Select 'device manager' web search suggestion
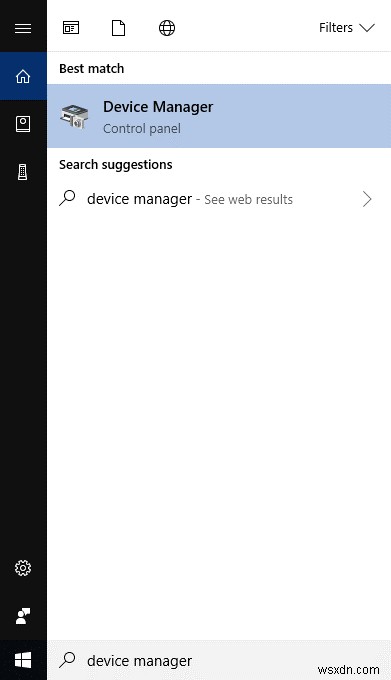The width and height of the screenshot is (391, 680). [219, 199]
